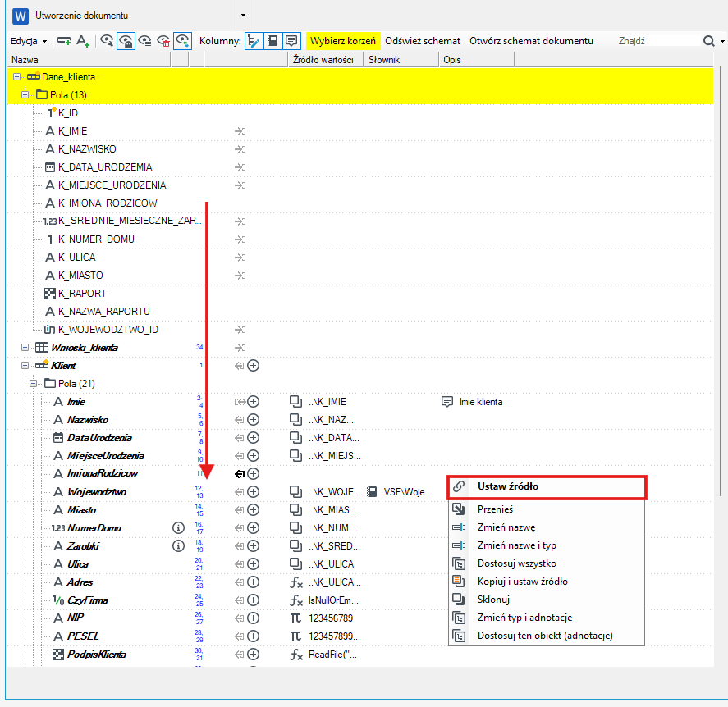Screen dimensions: 728x707
Task: Click the plus circle in the Imie row
Action: tap(253, 402)
